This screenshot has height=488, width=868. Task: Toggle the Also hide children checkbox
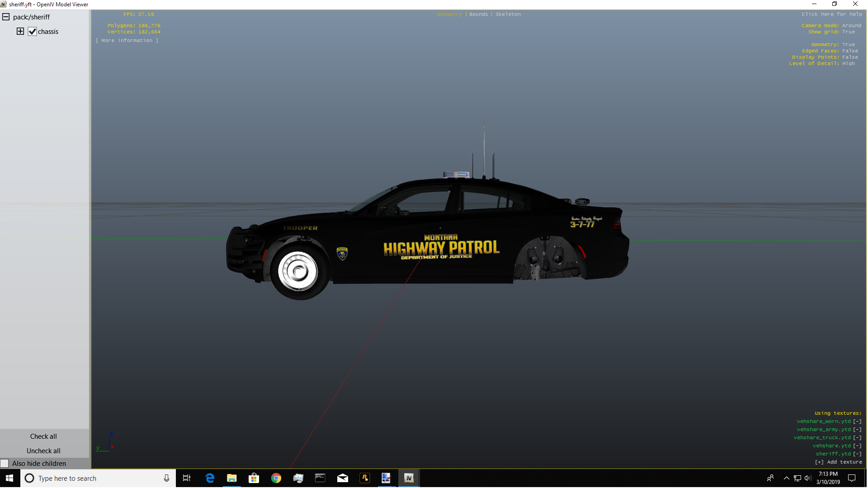(x=5, y=464)
